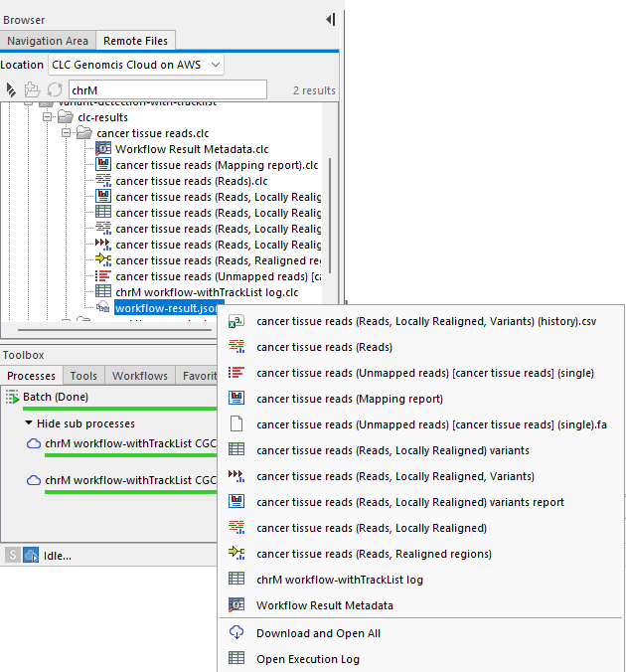Select the clc-results folder icon
Screen dimensions: 626x672
point(66,117)
